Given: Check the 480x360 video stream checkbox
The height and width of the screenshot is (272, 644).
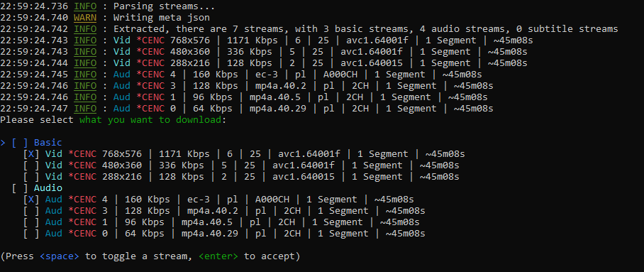Looking at the screenshot, I should [31, 165].
